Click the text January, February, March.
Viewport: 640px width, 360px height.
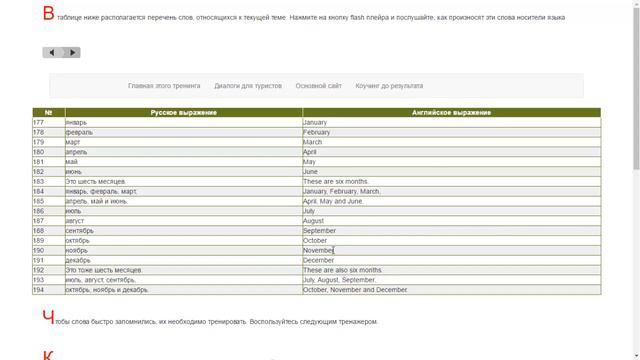[342, 191]
